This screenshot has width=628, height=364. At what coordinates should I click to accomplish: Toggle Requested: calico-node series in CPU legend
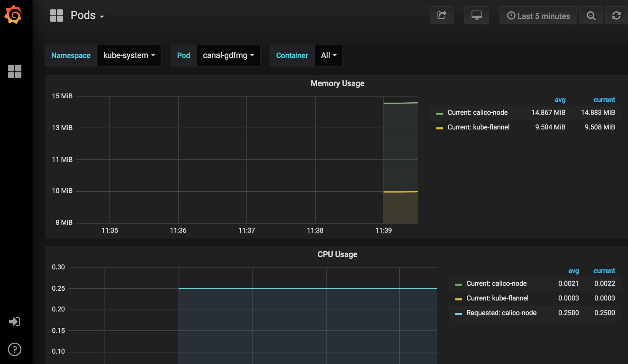click(x=501, y=313)
